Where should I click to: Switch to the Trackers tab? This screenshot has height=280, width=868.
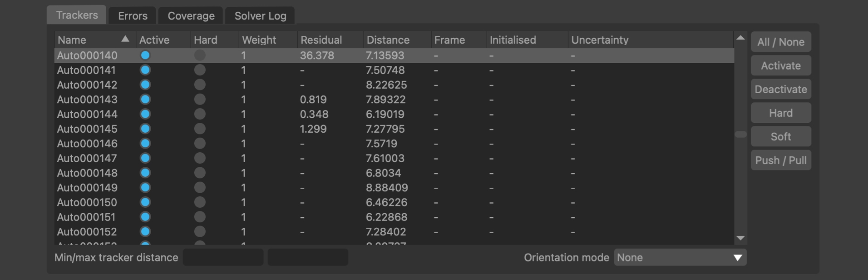pyautogui.click(x=77, y=15)
